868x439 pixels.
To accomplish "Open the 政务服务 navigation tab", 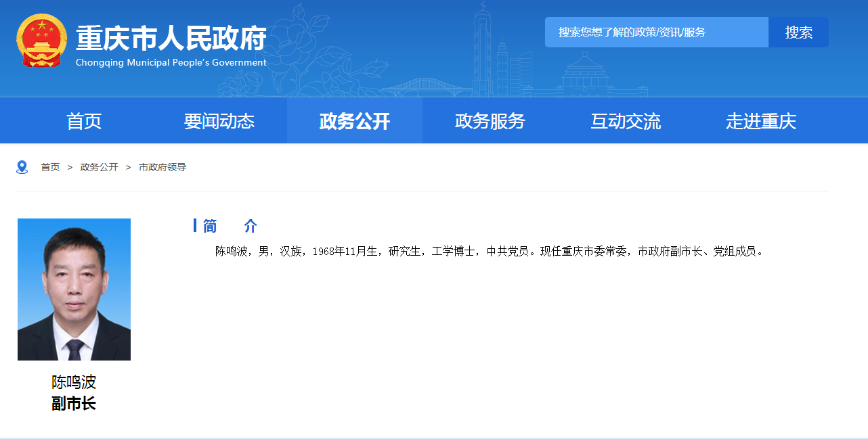I will tap(490, 121).
